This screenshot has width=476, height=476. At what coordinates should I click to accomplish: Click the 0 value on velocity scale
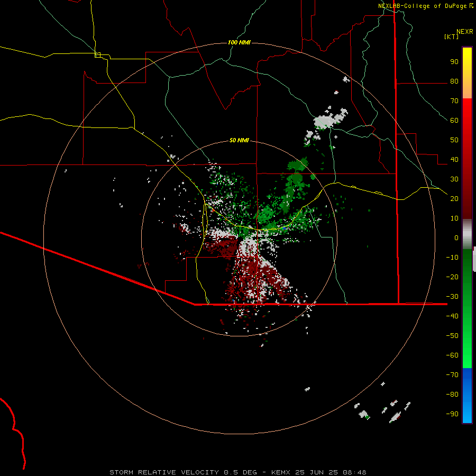tap(456, 238)
